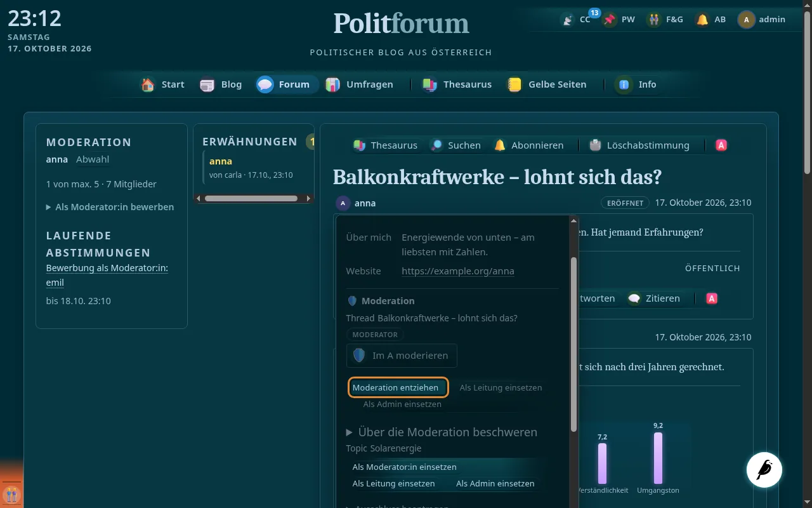This screenshot has height=508, width=812.
Task: Open the admin user avatar
Action: pos(746,20)
